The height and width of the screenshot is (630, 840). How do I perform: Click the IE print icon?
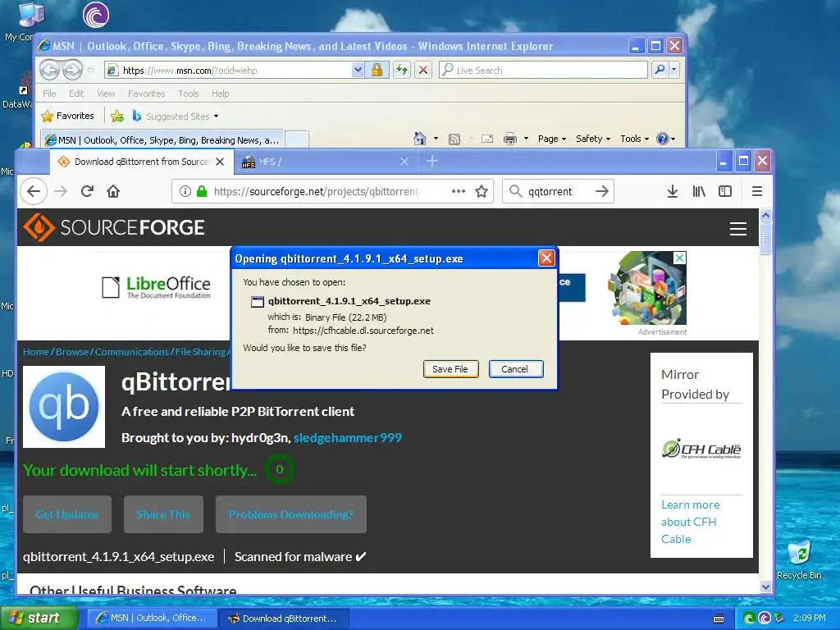[510, 139]
